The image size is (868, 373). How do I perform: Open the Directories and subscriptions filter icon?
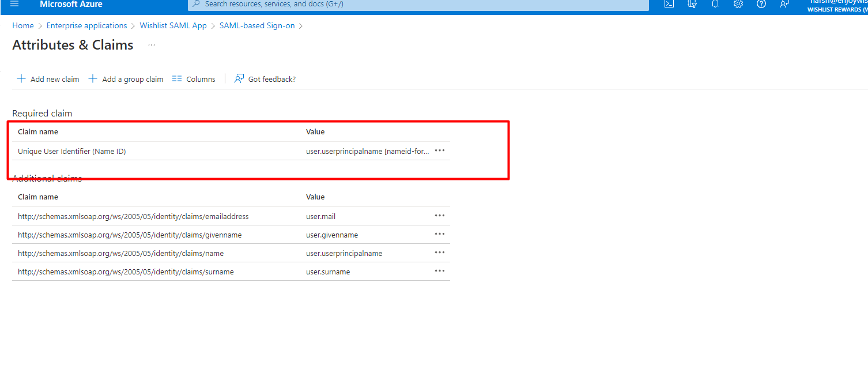point(692,3)
